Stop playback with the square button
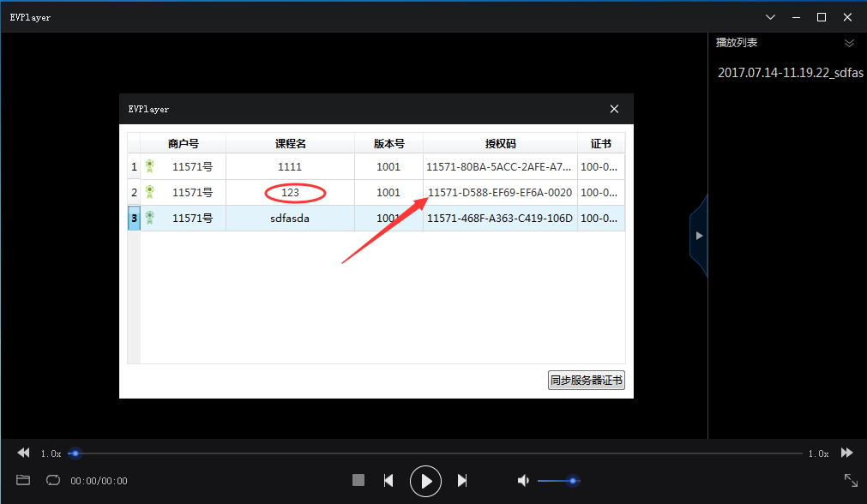 pos(358,480)
